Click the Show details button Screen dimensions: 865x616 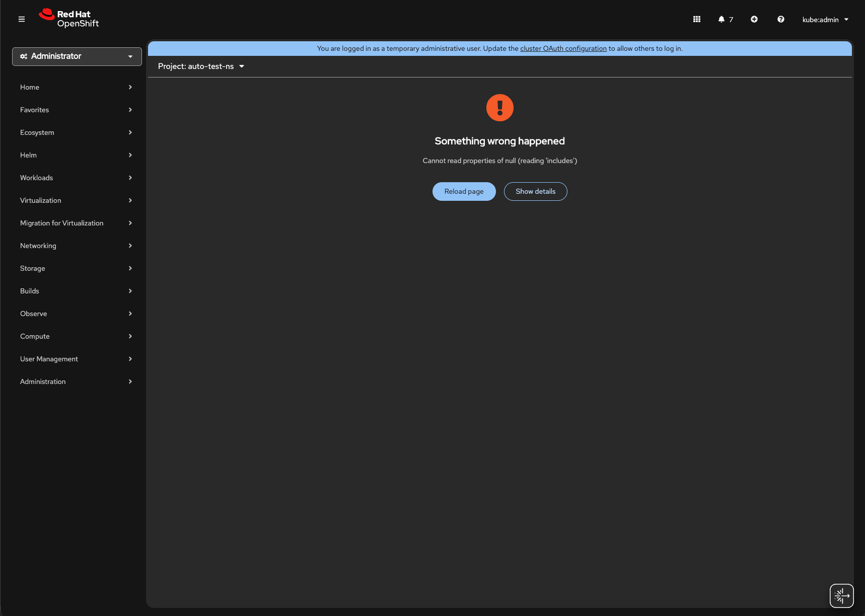(x=536, y=191)
